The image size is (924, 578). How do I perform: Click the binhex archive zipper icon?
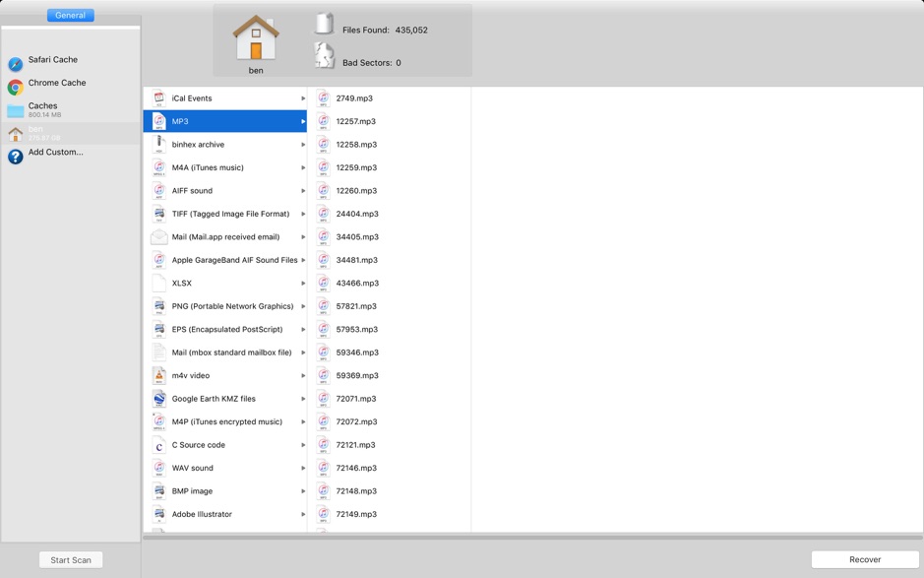click(x=158, y=144)
